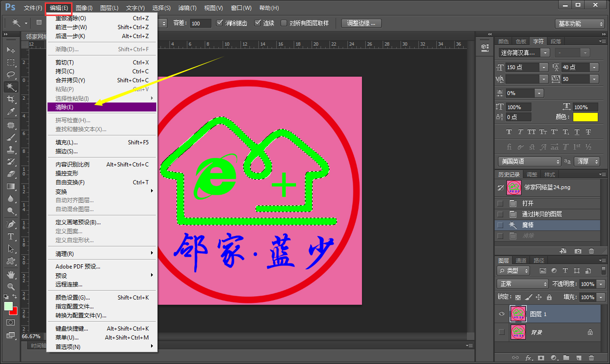Select the Lasso tool
Screen dimensions: 610x364
(x=11, y=74)
